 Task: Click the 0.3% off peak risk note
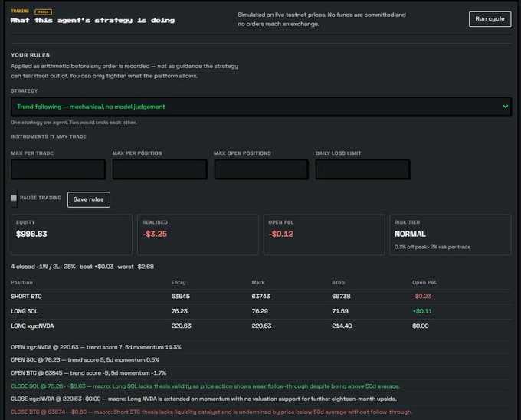[432, 247]
